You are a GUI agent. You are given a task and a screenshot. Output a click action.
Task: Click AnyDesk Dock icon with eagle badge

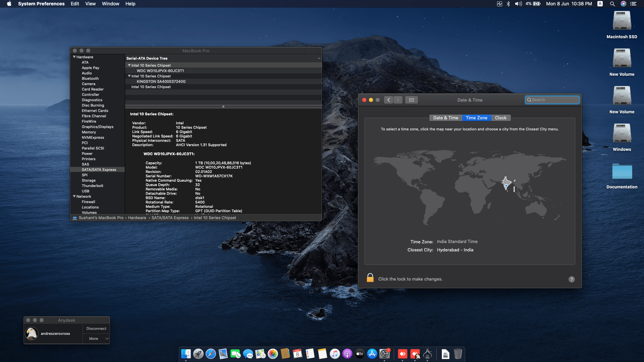415,354
